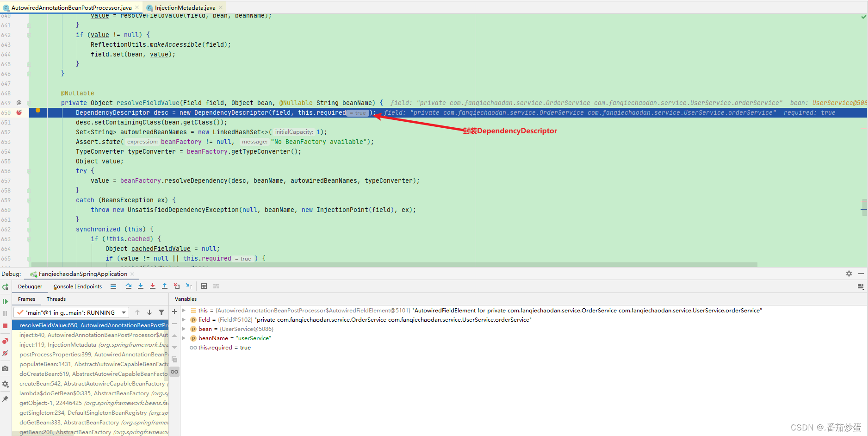Select frame doCreateBean:619
868x436 pixels.
(x=90, y=374)
